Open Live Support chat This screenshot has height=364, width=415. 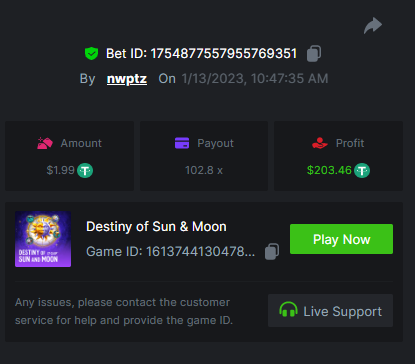[330, 310]
